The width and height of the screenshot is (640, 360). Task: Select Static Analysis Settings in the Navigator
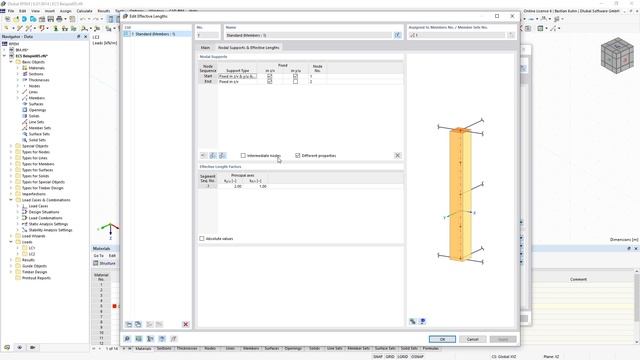pos(48,224)
